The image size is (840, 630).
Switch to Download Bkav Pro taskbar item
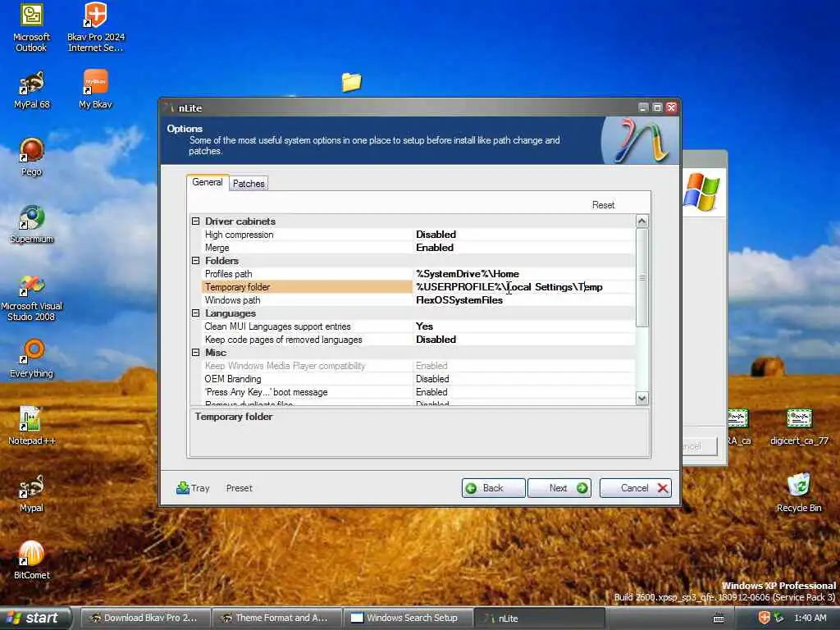pos(144,619)
